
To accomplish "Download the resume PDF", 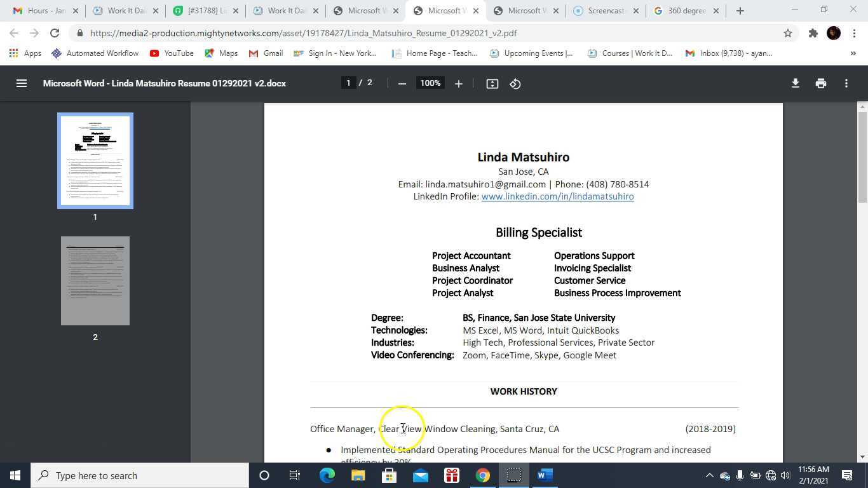I will (x=795, y=83).
